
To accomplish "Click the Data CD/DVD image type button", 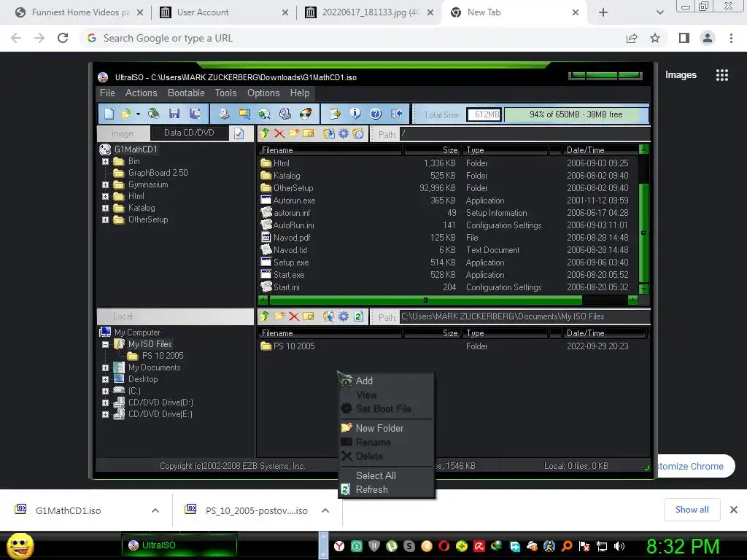I will [x=189, y=133].
